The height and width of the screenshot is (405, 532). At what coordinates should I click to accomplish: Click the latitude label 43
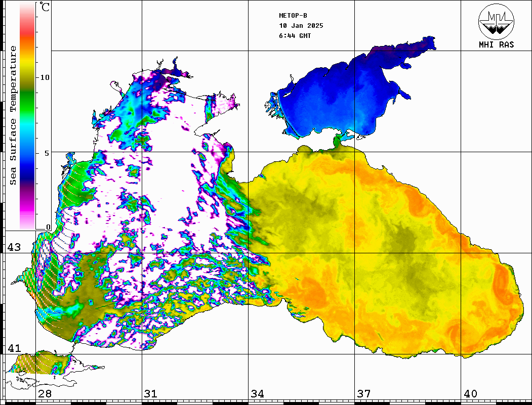tap(14, 247)
